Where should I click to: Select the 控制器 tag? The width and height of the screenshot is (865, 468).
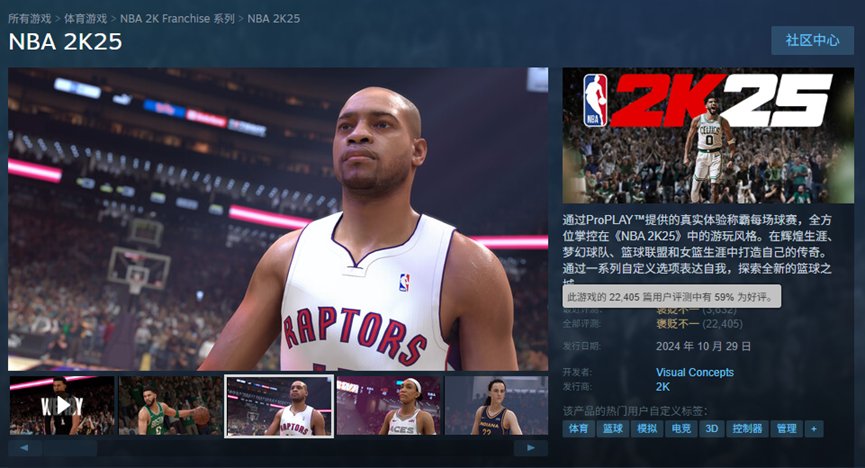pyautogui.click(x=747, y=429)
